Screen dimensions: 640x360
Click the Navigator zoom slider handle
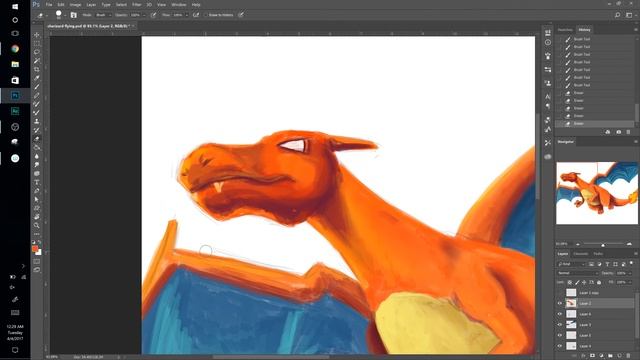click(603, 244)
